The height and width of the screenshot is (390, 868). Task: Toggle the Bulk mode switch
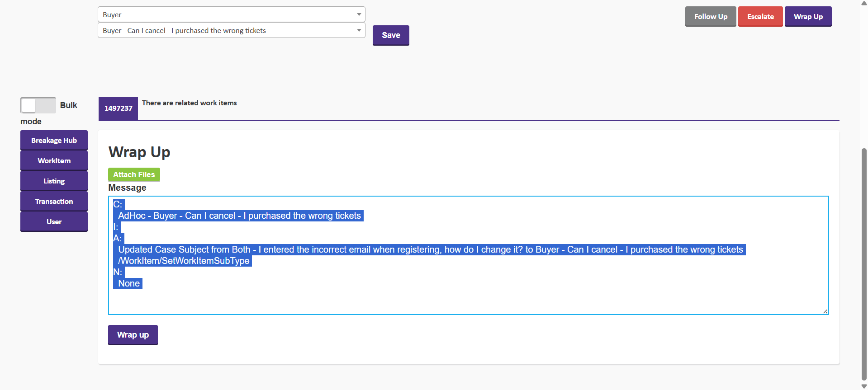pos(38,105)
